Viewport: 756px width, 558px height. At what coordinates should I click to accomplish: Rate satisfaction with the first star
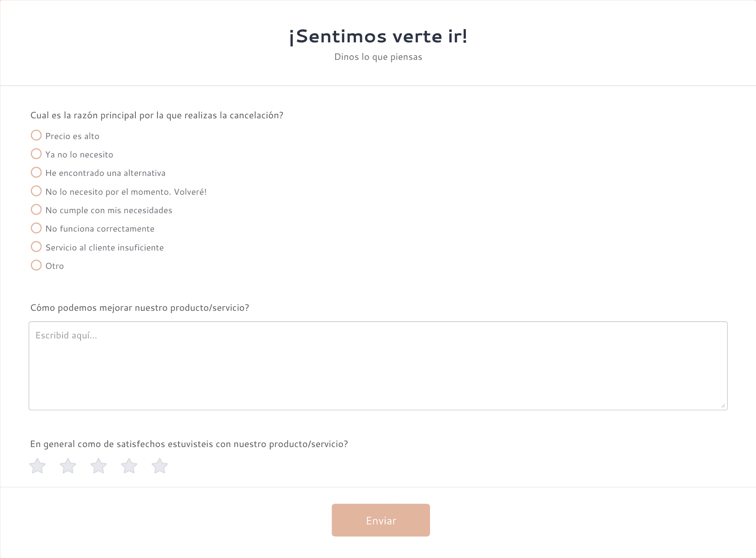pyautogui.click(x=37, y=466)
